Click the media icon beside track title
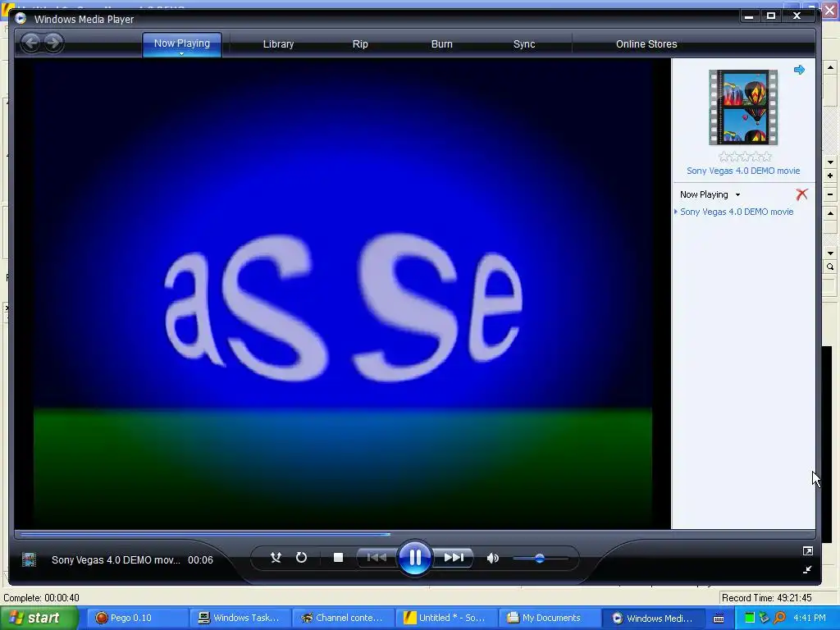The image size is (840, 630). click(x=29, y=559)
